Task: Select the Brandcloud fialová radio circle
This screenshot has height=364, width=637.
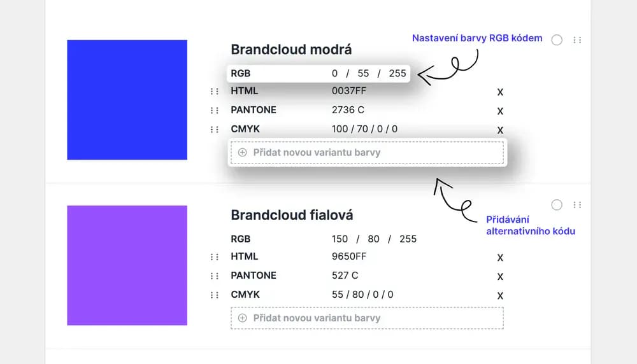Action: click(557, 205)
